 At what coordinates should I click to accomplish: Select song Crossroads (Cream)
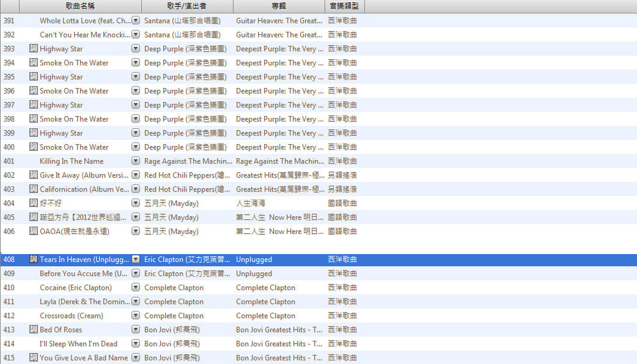72,316
